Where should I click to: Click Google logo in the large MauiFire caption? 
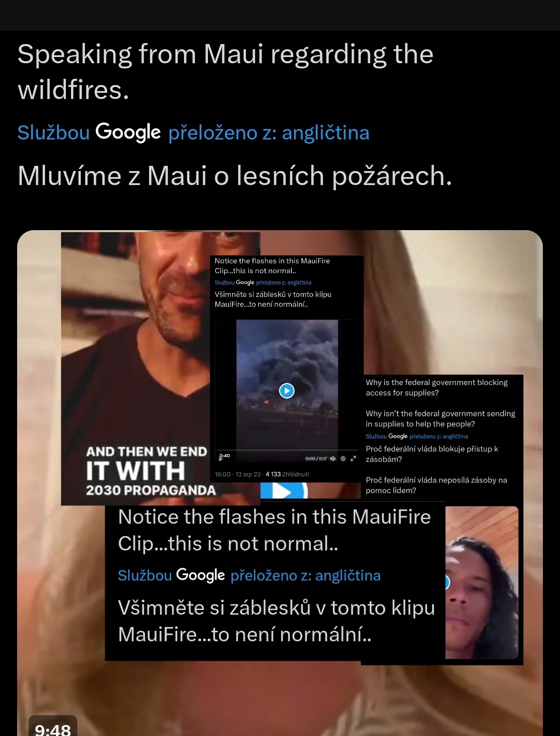200,575
